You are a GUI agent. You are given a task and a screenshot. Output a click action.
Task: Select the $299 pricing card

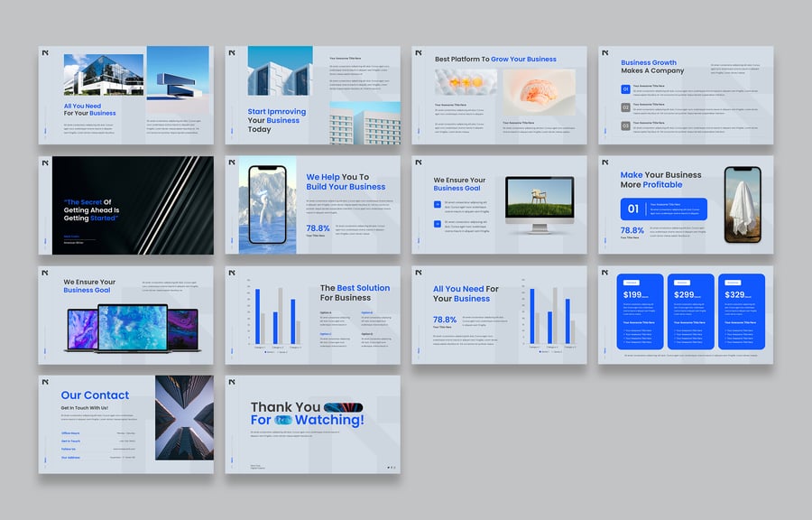click(690, 311)
